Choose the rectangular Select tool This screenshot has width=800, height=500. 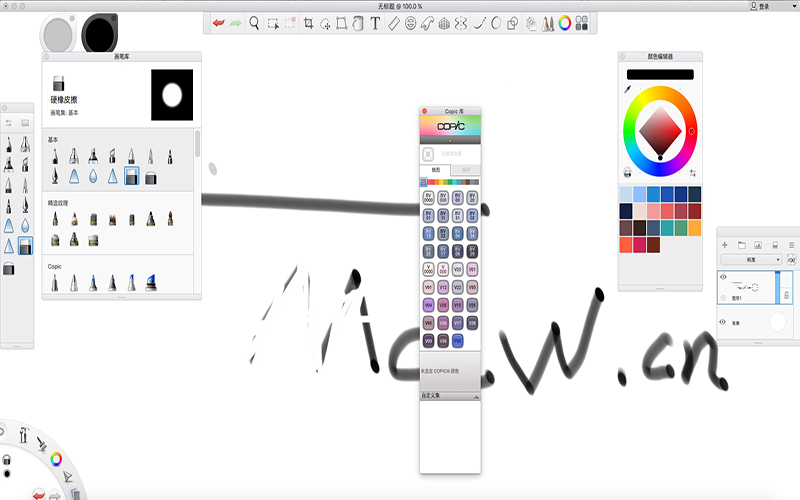273,23
